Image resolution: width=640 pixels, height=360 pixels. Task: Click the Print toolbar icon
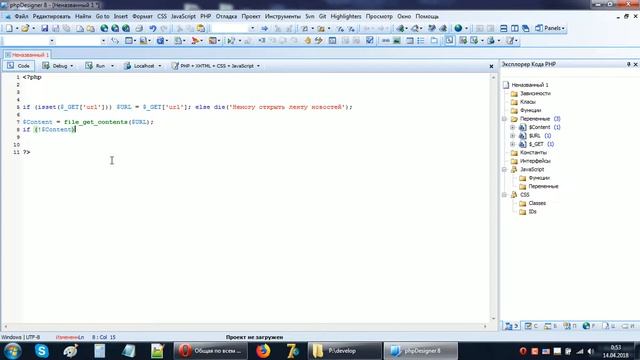pos(139,28)
